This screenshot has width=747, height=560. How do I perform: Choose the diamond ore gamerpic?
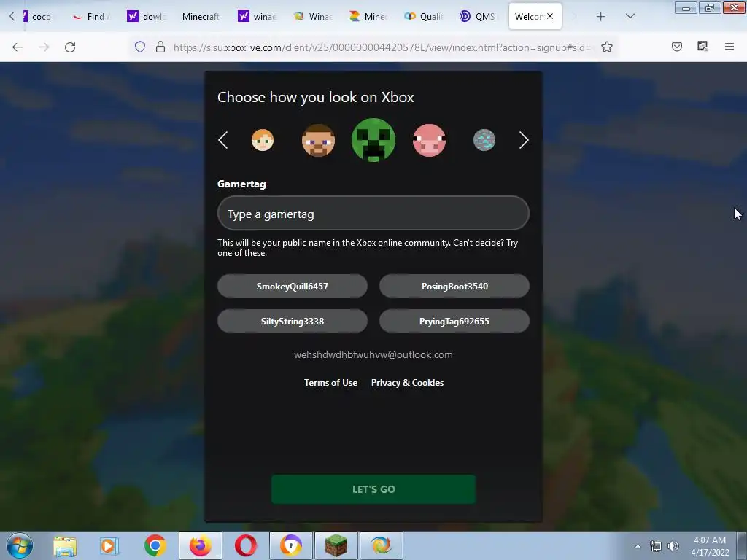click(x=484, y=140)
